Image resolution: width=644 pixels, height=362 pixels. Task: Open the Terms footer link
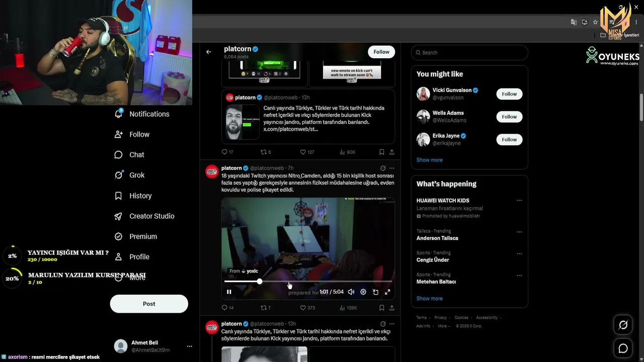click(421, 318)
